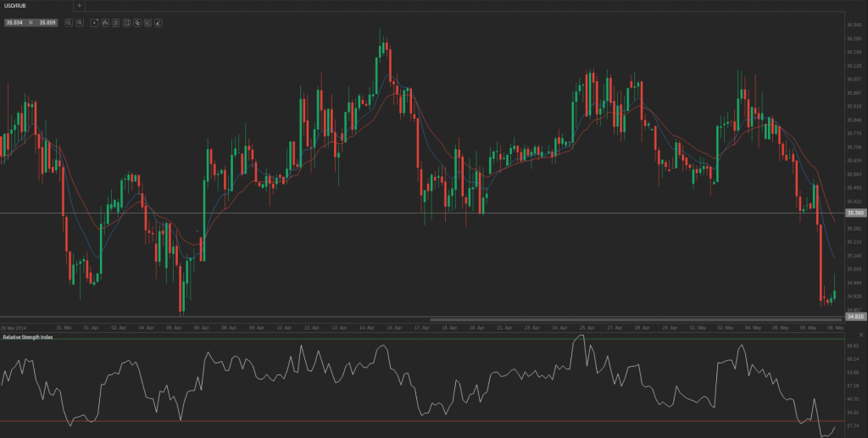
Task: Click the paperclip-style attach icon
Action: tap(136, 23)
